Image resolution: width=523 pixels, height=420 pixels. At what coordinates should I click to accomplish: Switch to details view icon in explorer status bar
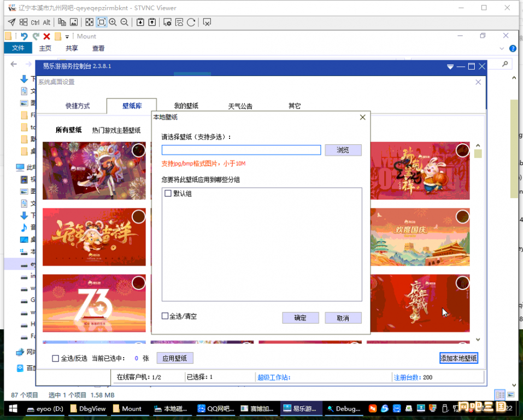point(500,395)
